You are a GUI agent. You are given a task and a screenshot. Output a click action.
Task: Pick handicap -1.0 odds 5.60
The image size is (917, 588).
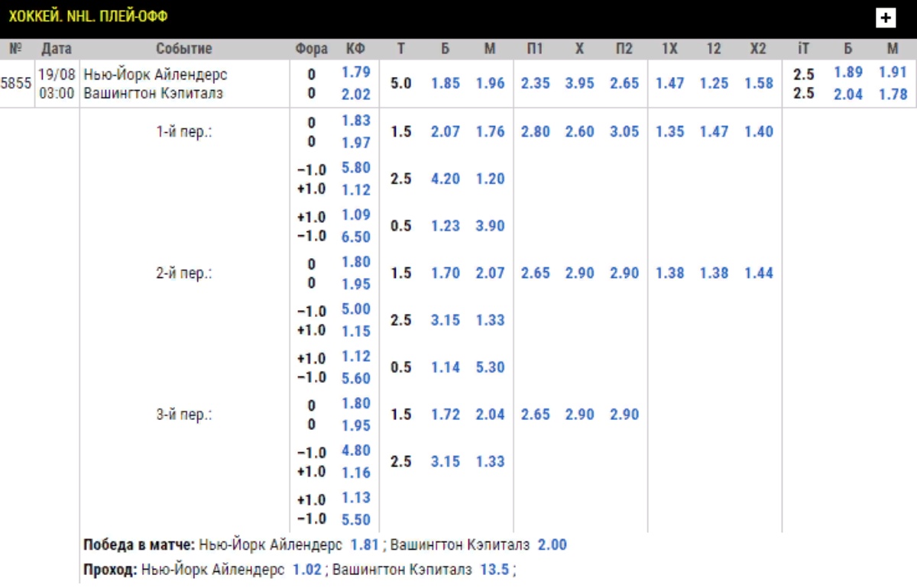[356, 378]
